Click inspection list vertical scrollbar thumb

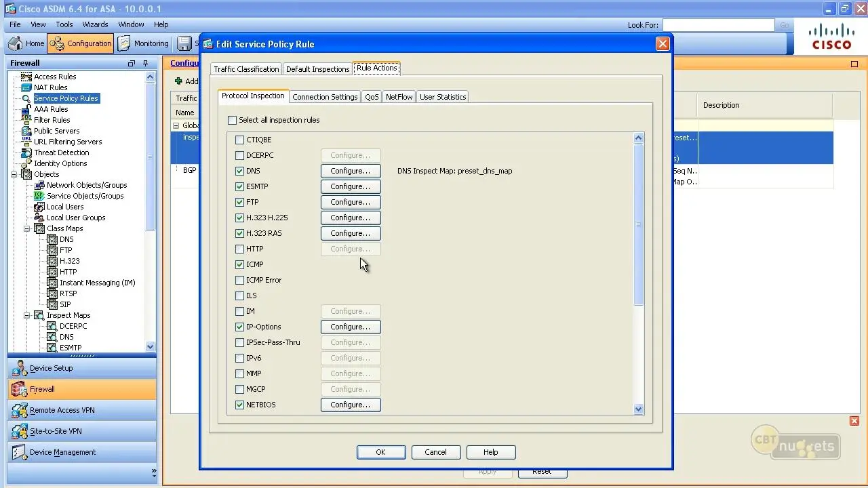coord(638,224)
